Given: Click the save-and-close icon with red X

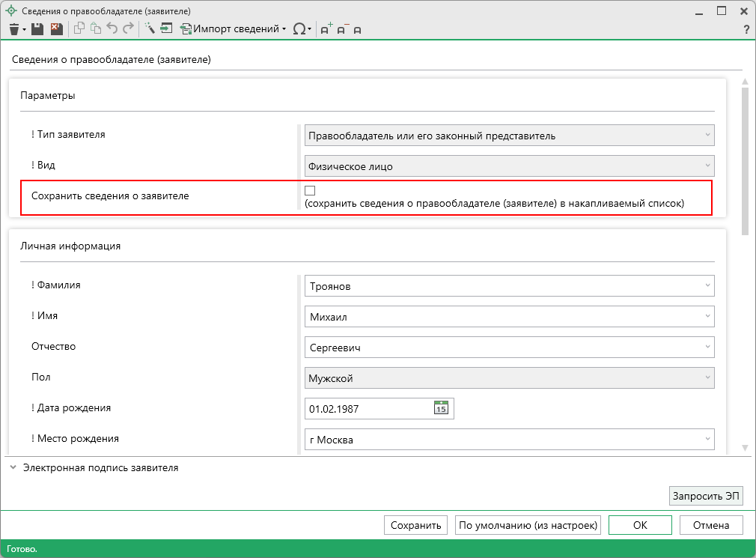Looking at the screenshot, I should tap(56, 29).
